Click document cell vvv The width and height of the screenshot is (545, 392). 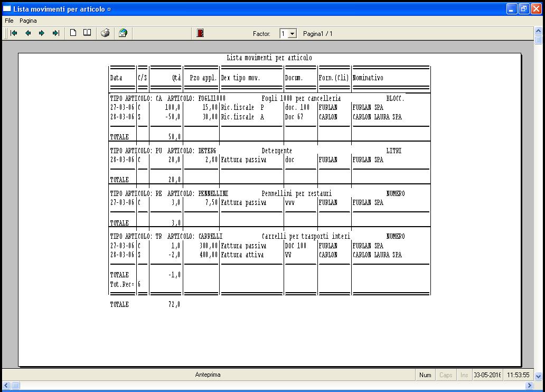pyautogui.click(x=290, y=202)
